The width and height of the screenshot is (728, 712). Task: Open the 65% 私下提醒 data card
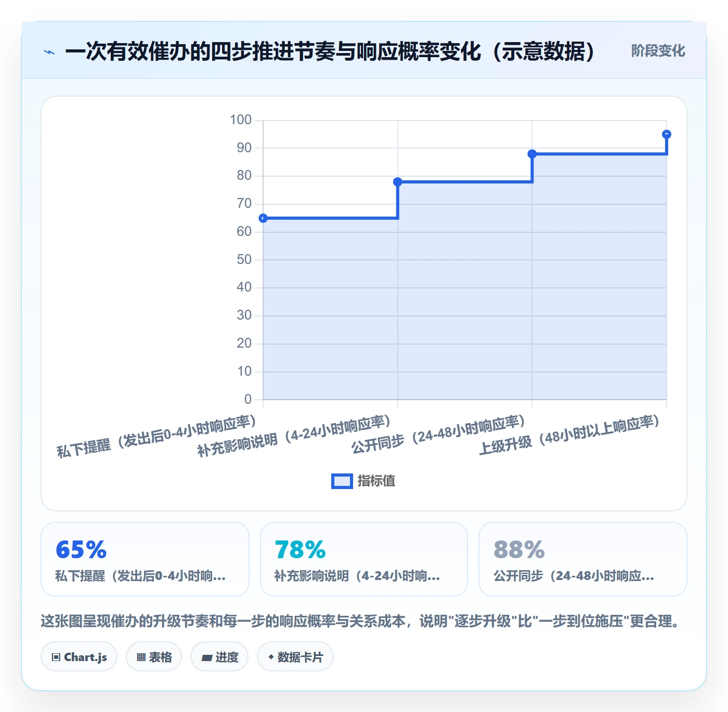click(145, 559)
